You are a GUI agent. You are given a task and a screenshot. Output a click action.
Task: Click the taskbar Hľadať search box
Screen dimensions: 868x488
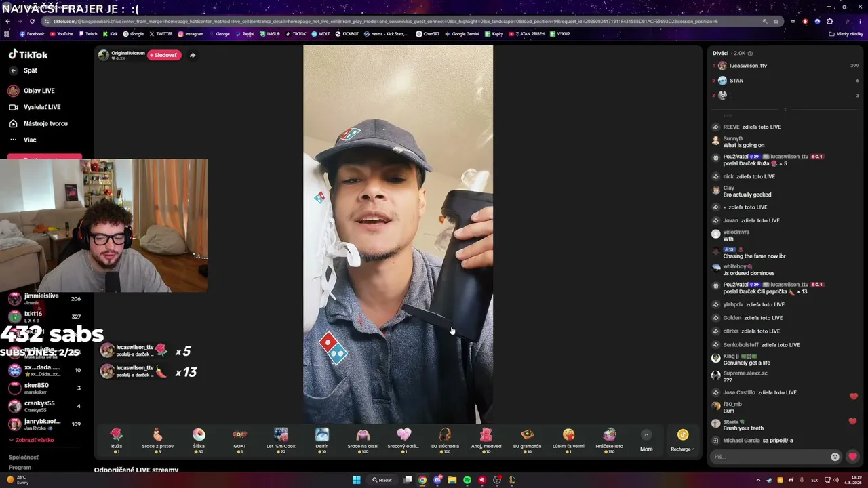point(382,480)
